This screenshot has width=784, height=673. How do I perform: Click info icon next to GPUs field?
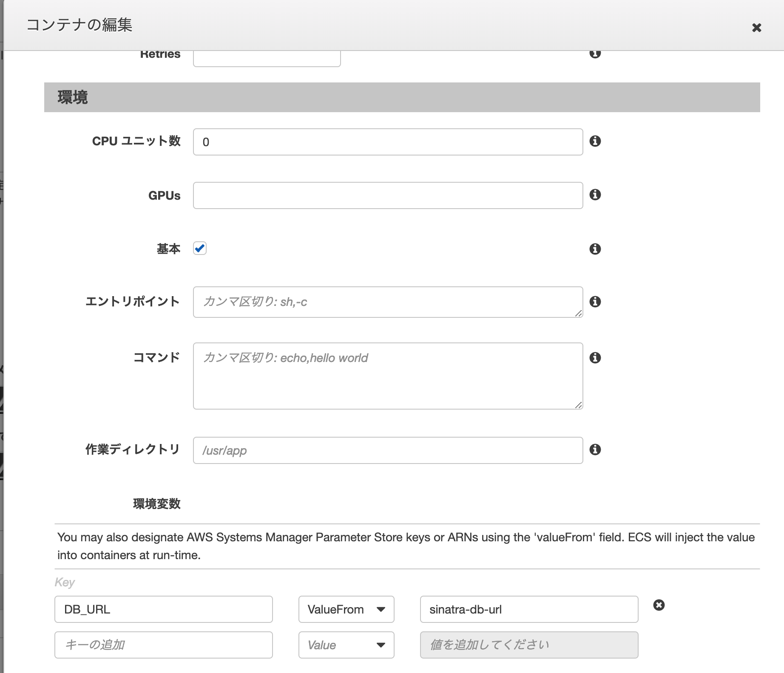point(595,195)
